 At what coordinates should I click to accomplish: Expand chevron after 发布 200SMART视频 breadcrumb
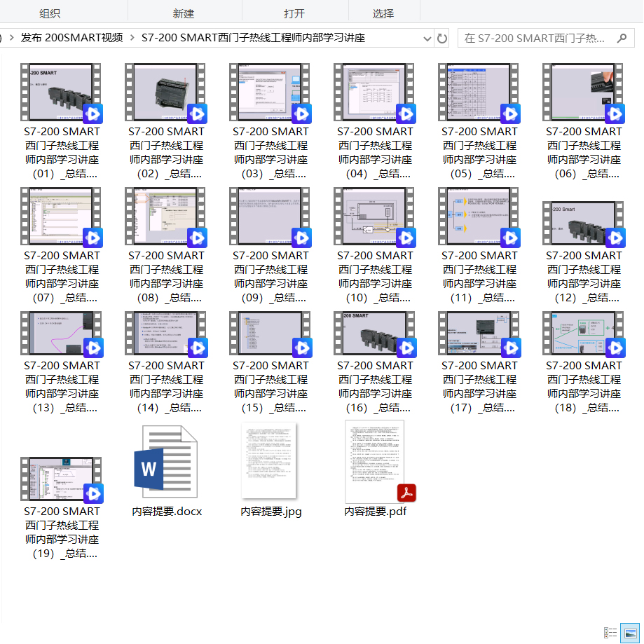(x=132, y=38)
